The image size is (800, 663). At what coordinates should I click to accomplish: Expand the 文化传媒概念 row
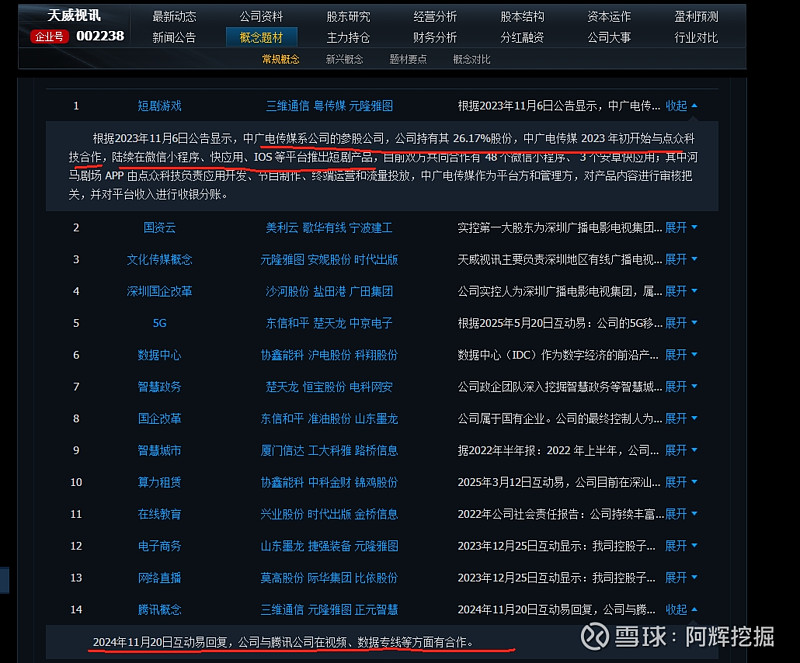pyautogui.click(x=681, y=259)
